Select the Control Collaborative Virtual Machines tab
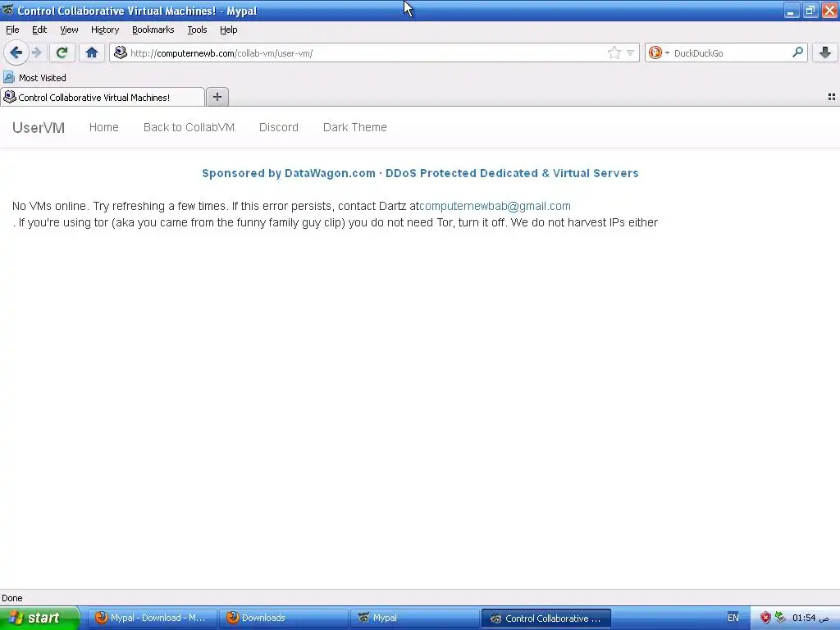This screenshot has width=840, height=630. click(x=103, y=97)
